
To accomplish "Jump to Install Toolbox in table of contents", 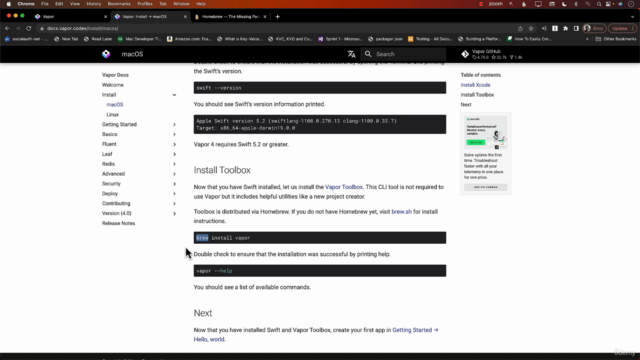I will 477,95.
